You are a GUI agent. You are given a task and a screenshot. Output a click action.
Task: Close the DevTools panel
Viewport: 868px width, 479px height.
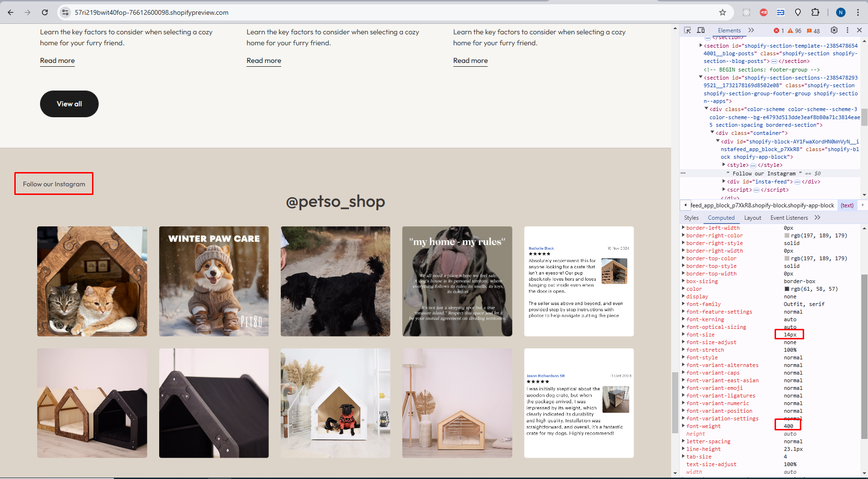point(859,30)
